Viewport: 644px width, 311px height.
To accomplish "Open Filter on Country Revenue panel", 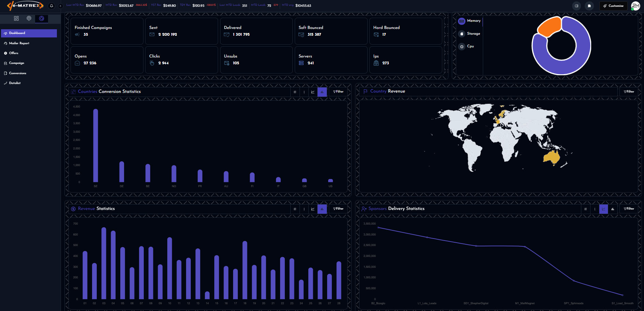I will [629, 92].
